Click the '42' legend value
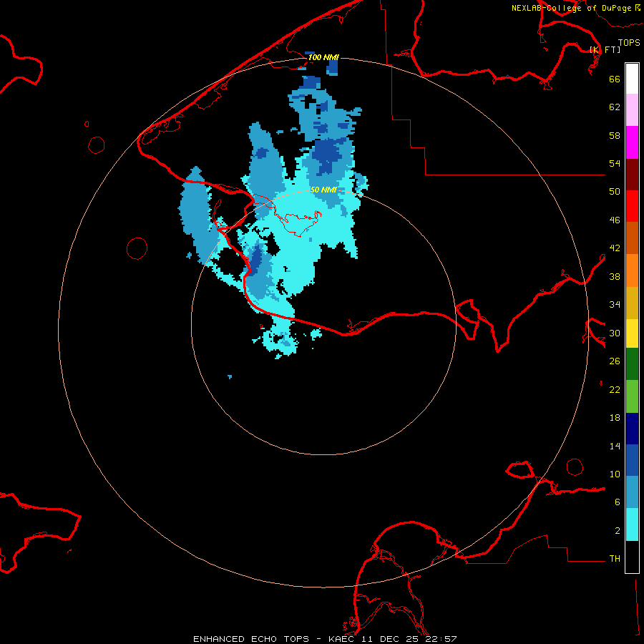This screenshot has width=644, height=644. 615,248
